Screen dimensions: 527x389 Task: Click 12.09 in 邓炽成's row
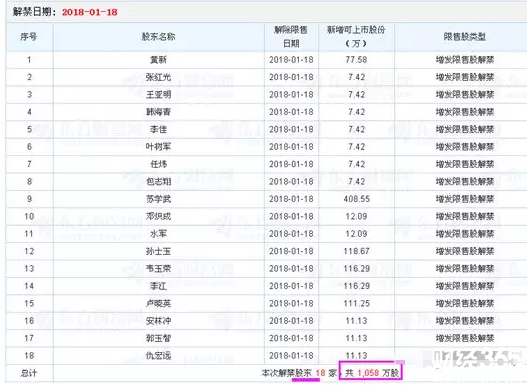pyautogui.click(x=356, y=217)
